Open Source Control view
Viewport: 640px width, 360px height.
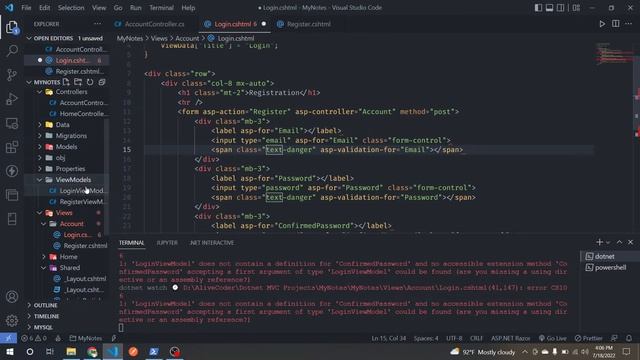tap(12, 75)
